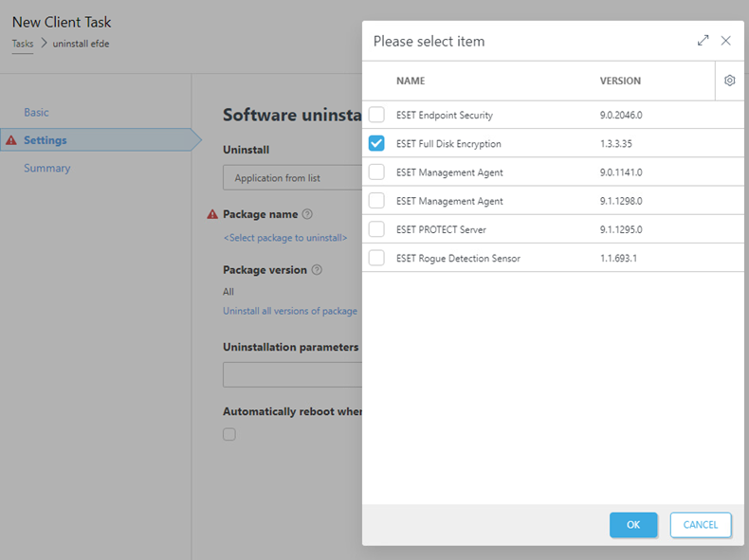Uncheck the ESET Full Disk Encryption checkbox
The height and width of the screenshot is (560, 749).
pyautogui.click(x=376, y=143)
